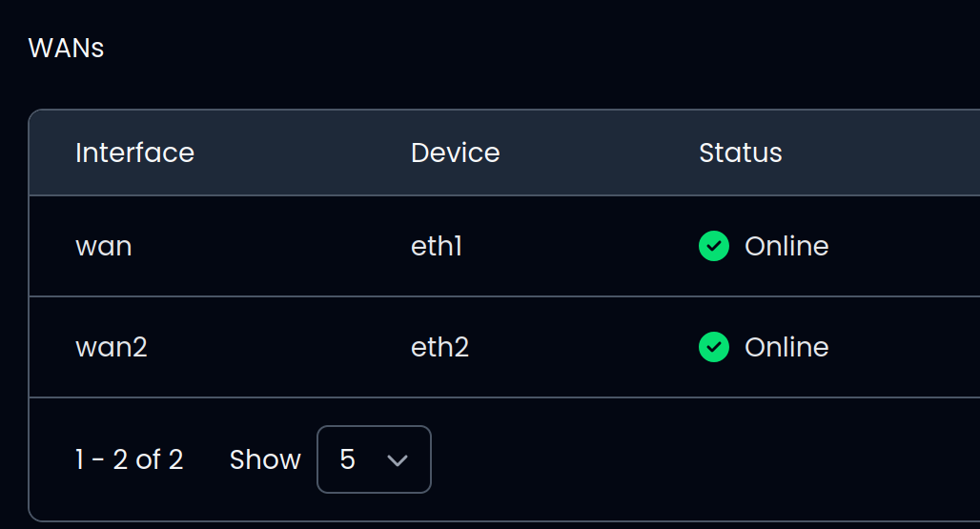Click Online status text for wan2

[786, 347]
